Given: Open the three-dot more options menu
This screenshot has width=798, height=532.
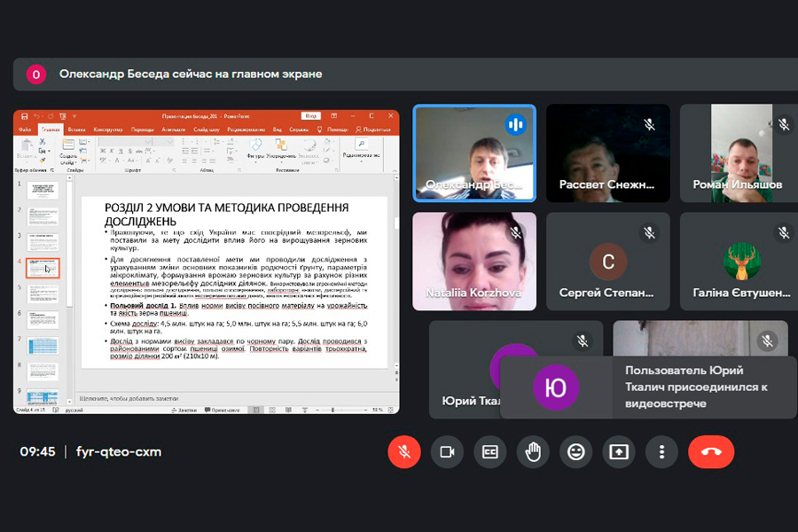Looking at the screenshot, I should [x=661, y=452].
